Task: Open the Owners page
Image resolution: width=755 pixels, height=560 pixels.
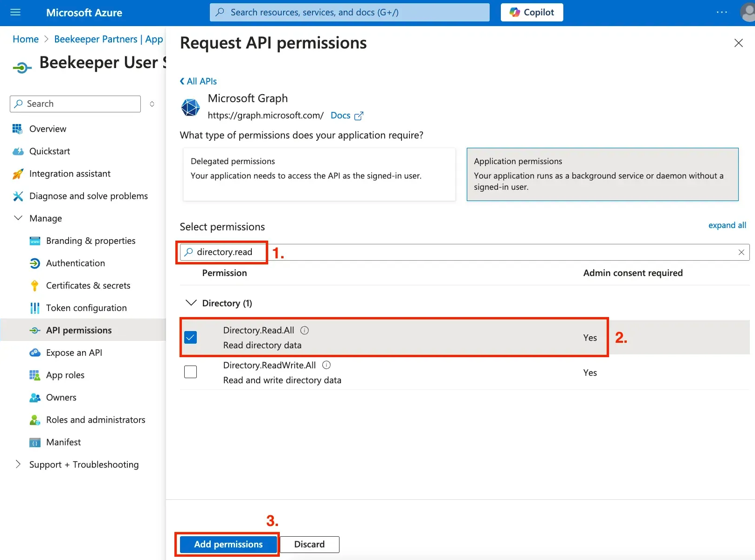Action: 61,397
